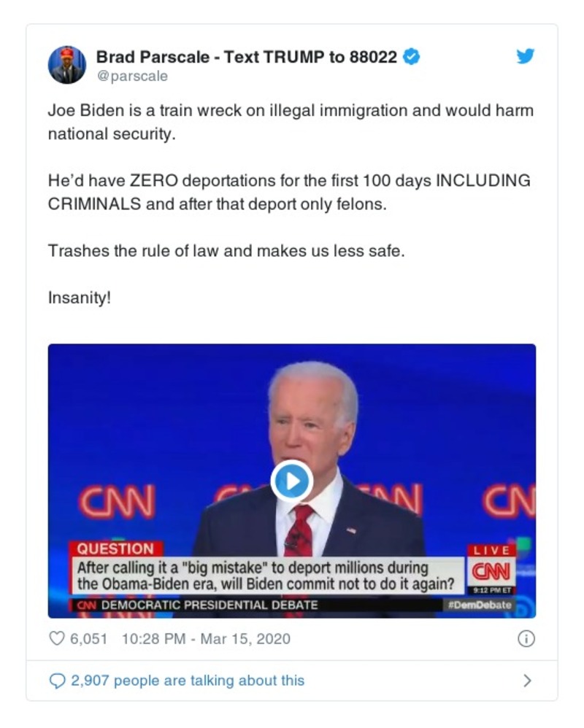Image resolution: width=584 pixels, height=728 pixels.
Task: Click the red QUESTION banner in video
Action: pyautogui.click(x=115, y=549)
